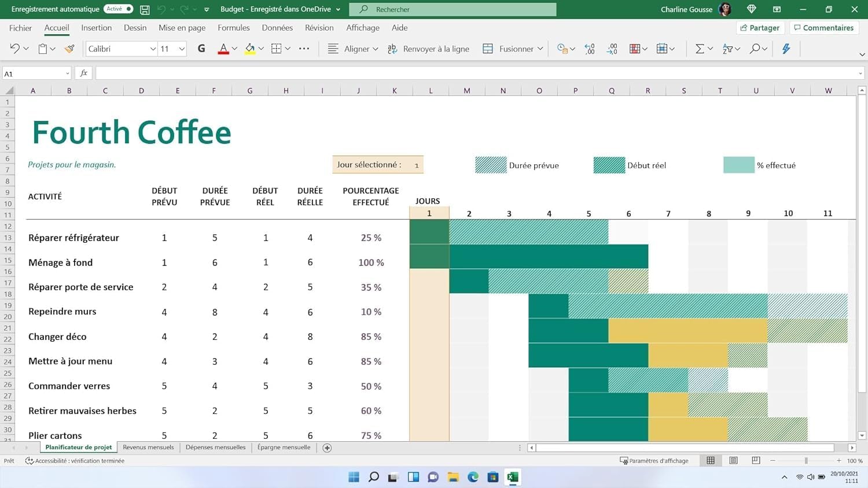The height and width of the screenshot is (488, 868).
Task: Switch to the Revenus mensuels sheet
Action: coord(148,448)
